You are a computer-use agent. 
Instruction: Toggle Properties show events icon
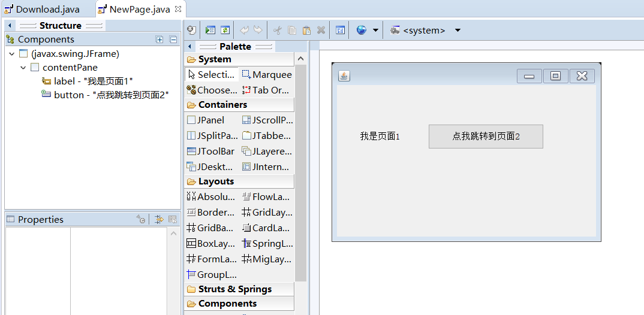pos(159,219)
